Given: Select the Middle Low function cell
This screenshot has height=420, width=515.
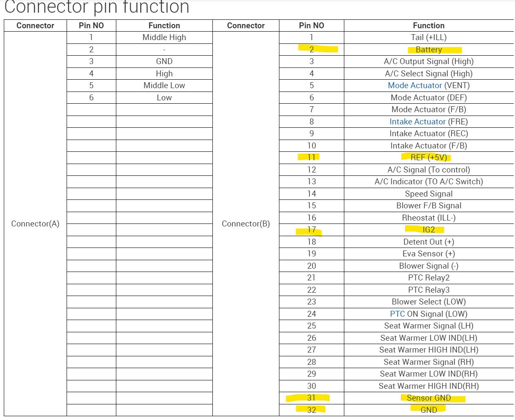Looking at the screenshot, I should tap(164, 86).
